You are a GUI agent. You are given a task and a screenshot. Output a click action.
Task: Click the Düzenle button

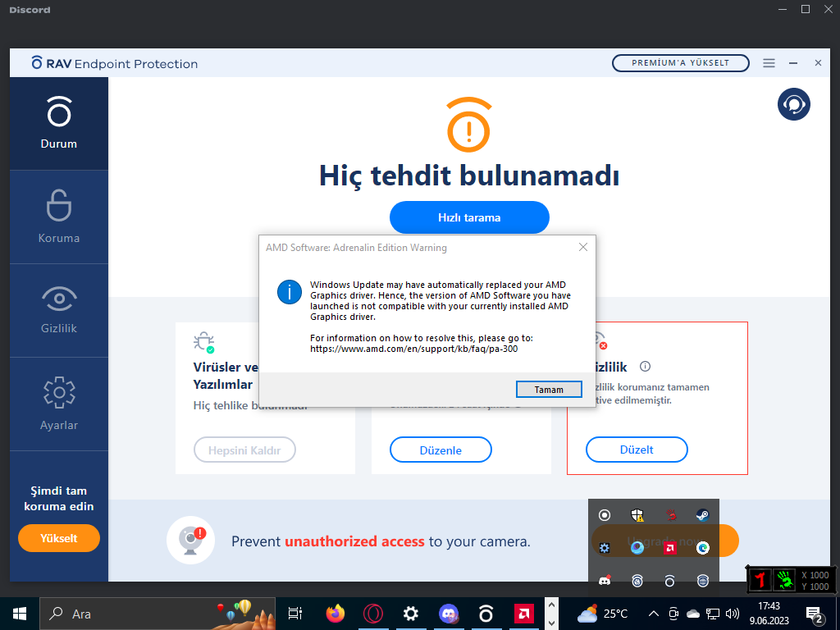(x=441, y=450)
